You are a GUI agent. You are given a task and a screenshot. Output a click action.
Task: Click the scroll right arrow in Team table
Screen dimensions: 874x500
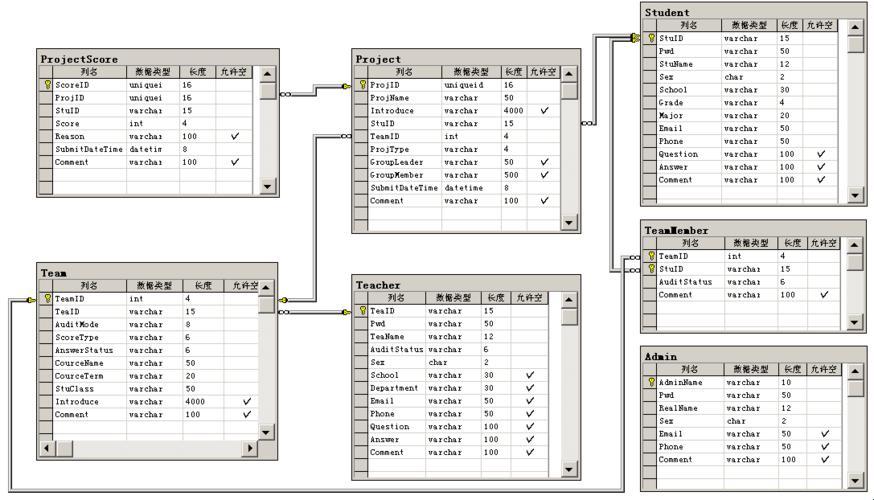[250, 448]
